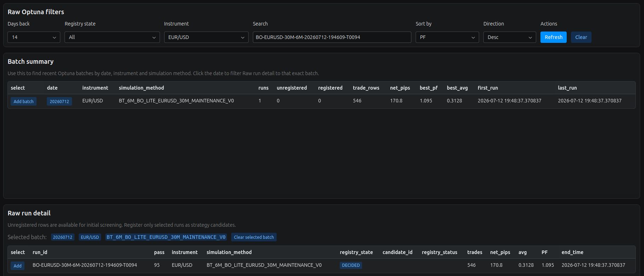Click the registered column header
Viewport: 644px width, 276px height.
tap(330, 88)
